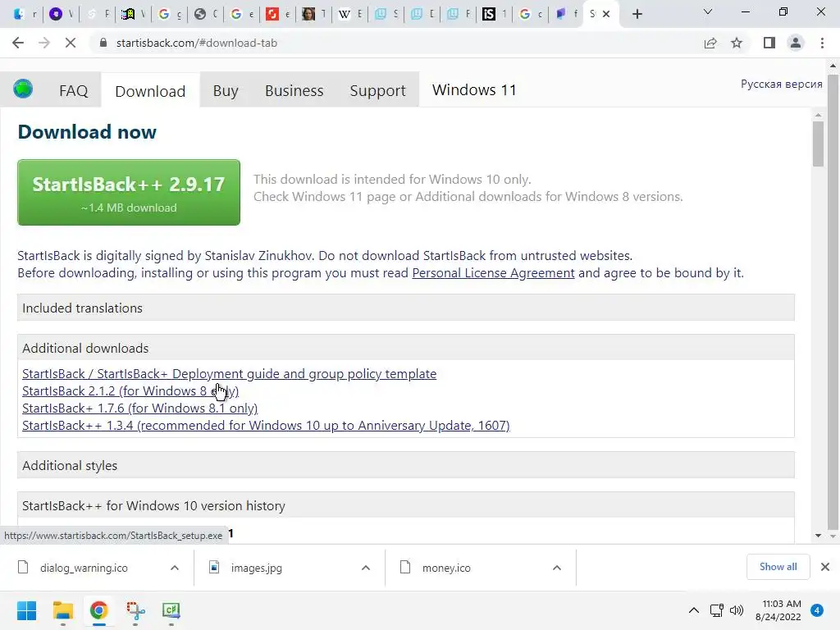Open money.ico options chevron
Viewport: 840px width, 630px height.
(x=557, y=568)
